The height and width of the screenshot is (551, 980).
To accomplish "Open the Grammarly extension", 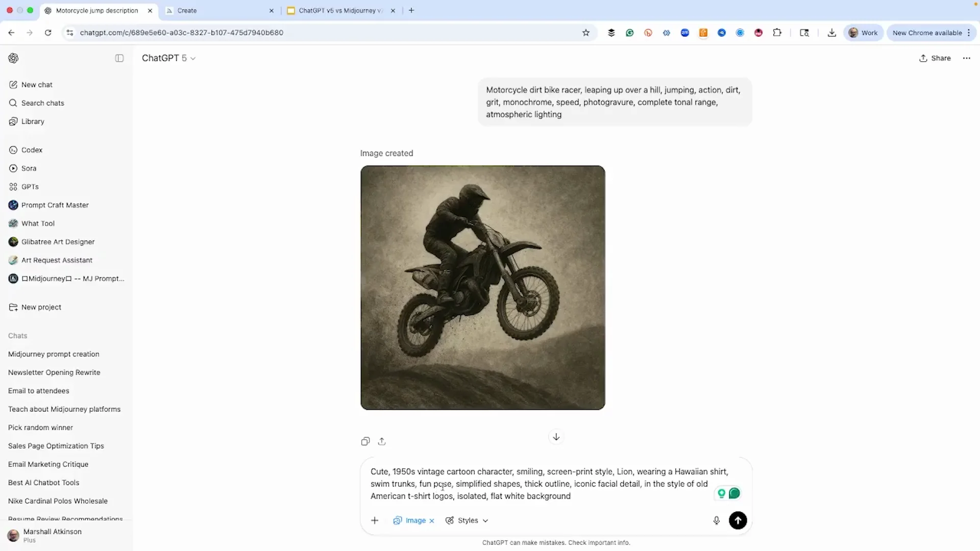I will click(630, 32).
